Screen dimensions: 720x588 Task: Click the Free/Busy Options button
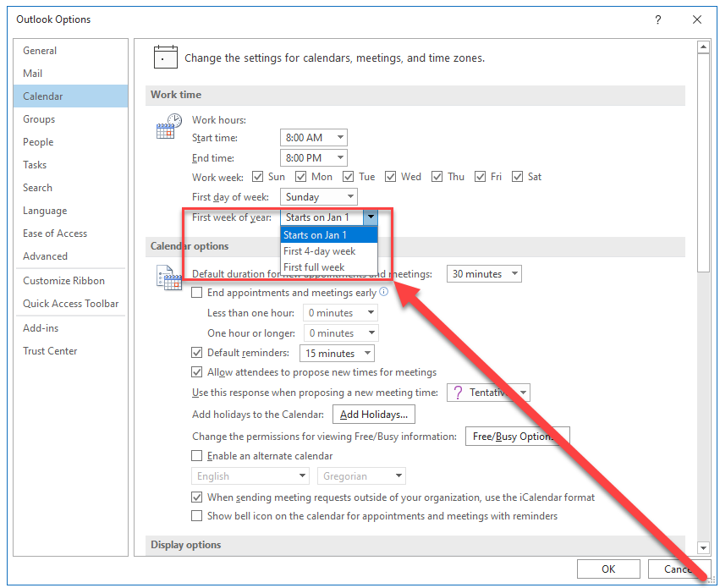[518, 437]
